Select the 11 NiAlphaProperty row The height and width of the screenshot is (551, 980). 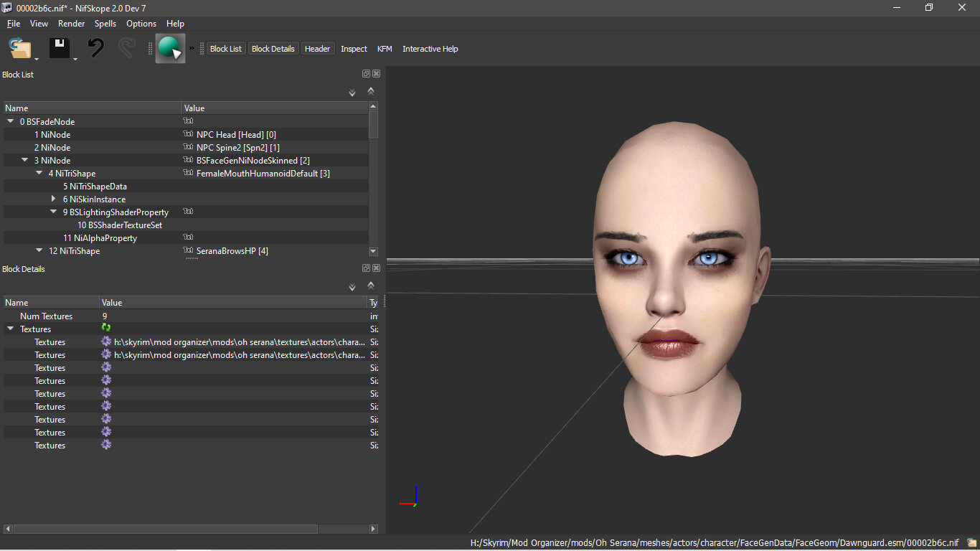click(186, 237)
